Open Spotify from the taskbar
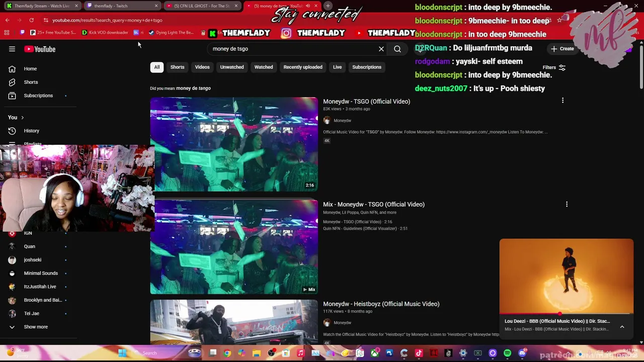 (x=507, y=353)
